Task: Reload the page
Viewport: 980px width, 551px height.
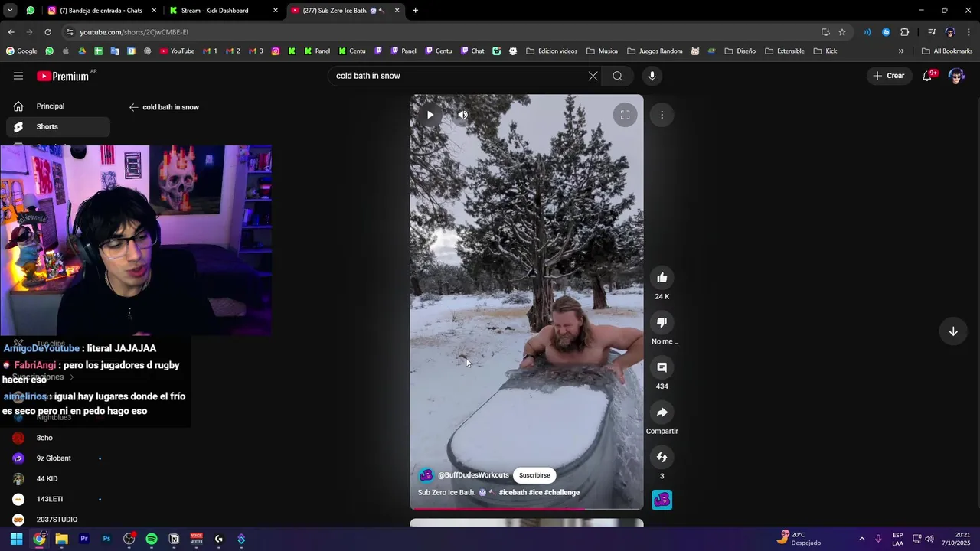Action: point(47,32)
